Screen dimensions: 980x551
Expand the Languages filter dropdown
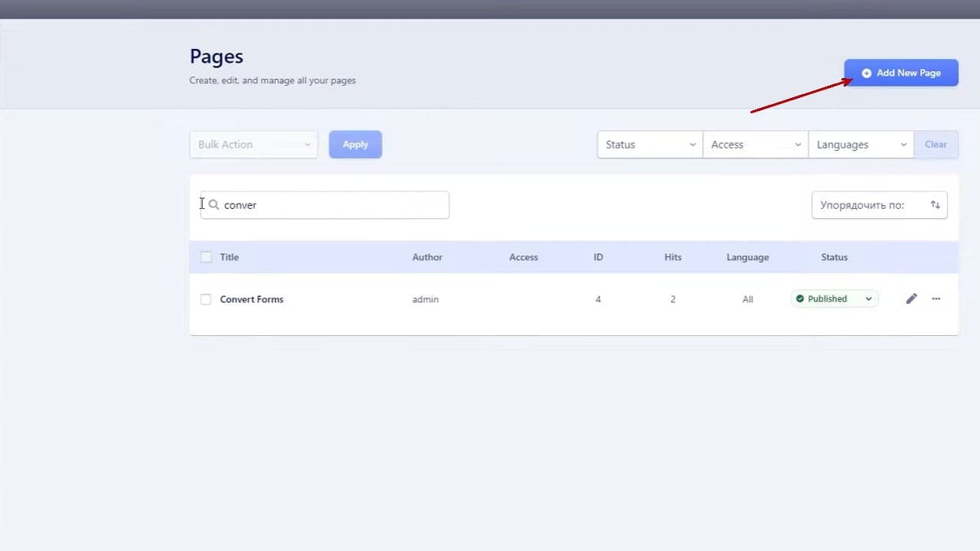pos(861,145)
